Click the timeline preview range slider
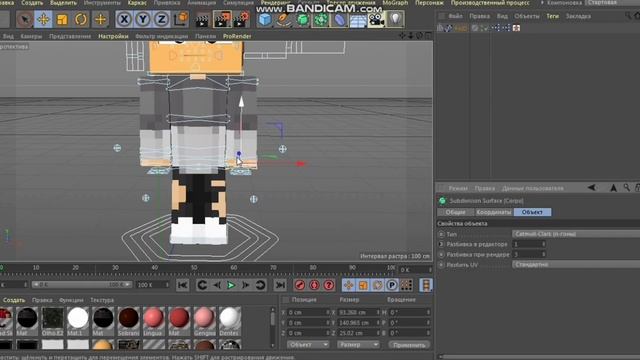Image resolution: width=640 pixels, height=360 pixels. coord(82,284)
